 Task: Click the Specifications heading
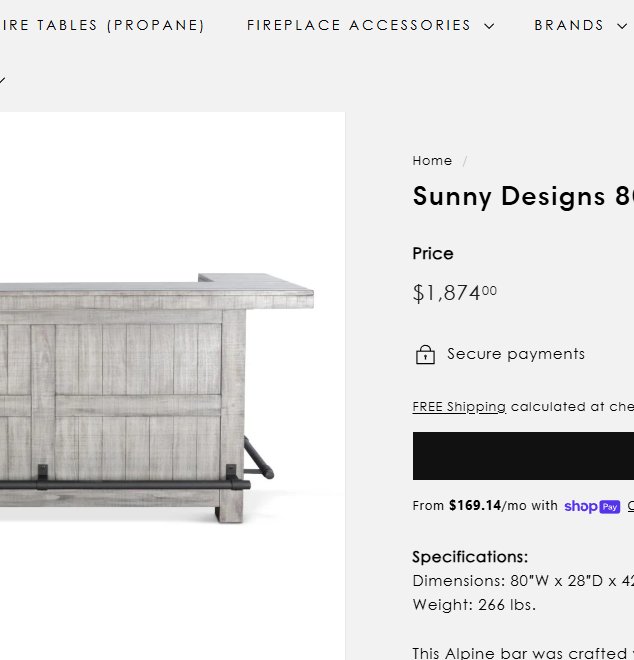point(470,557)
